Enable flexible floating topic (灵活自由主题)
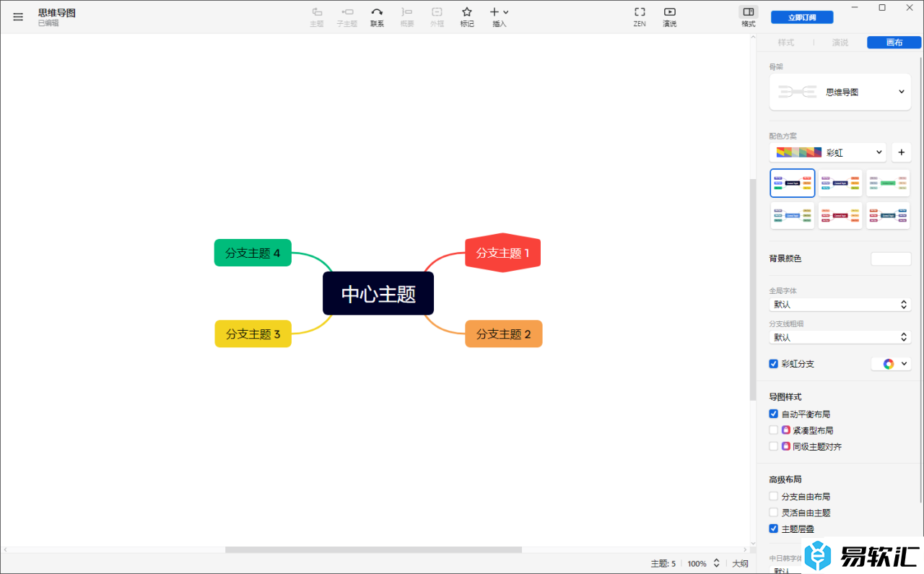This screenshot has height=574, width=924. click(774, 513)
